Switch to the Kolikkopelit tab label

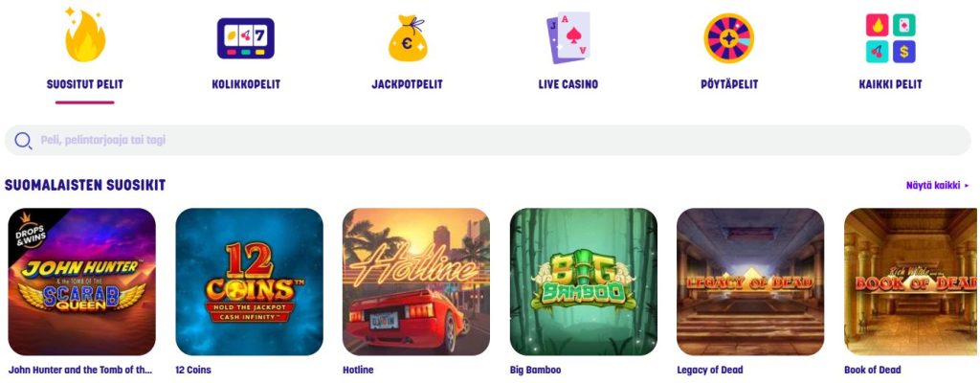pyautogui.click(x=246, y=84)
